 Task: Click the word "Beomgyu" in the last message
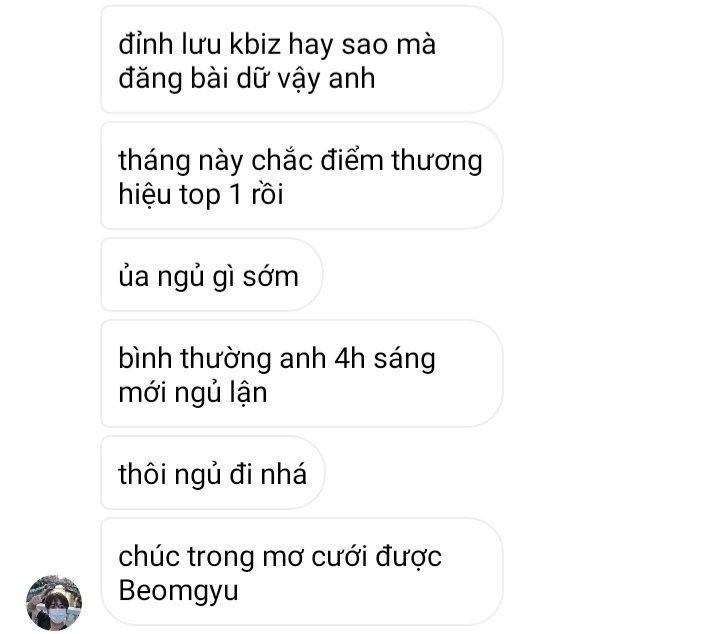tap(178, 591)
